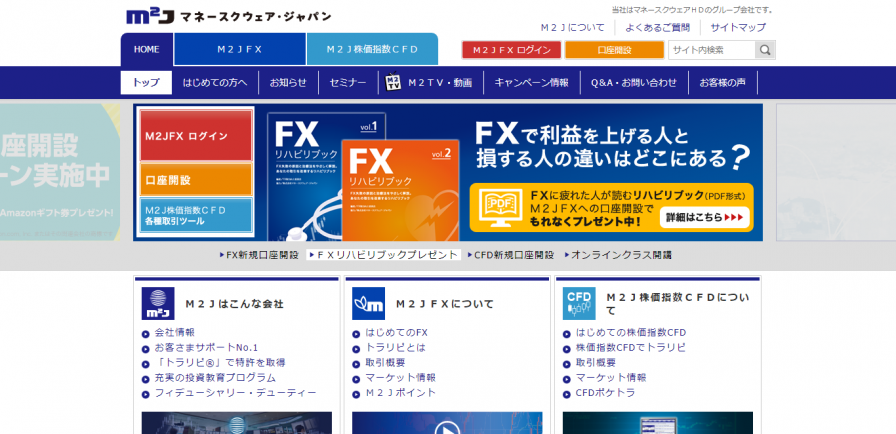Open 株価指数CFDでトラリピ link

631,348
